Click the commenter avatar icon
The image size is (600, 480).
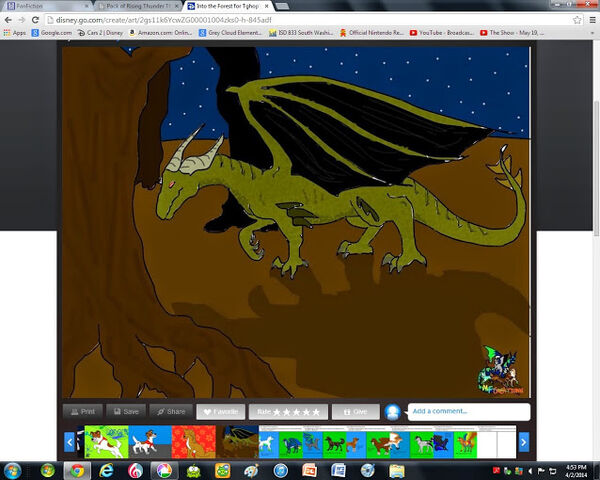tap(393, 412)
